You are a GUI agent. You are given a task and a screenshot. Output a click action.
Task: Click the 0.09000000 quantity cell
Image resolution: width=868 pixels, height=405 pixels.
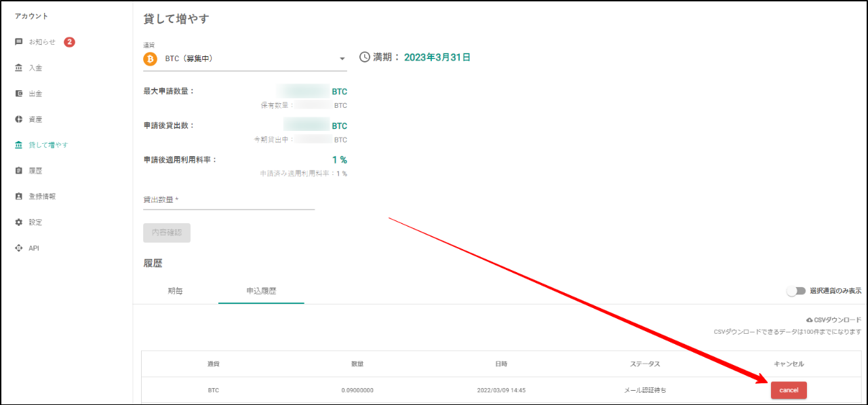pyautogui.click(x=357, y=391)
